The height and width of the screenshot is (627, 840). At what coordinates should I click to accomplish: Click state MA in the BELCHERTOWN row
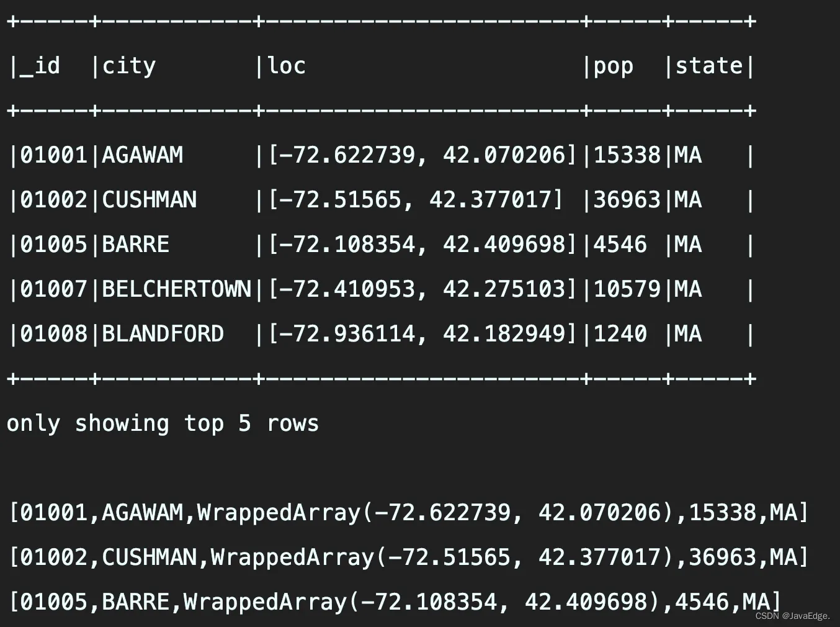coord(688,289)
